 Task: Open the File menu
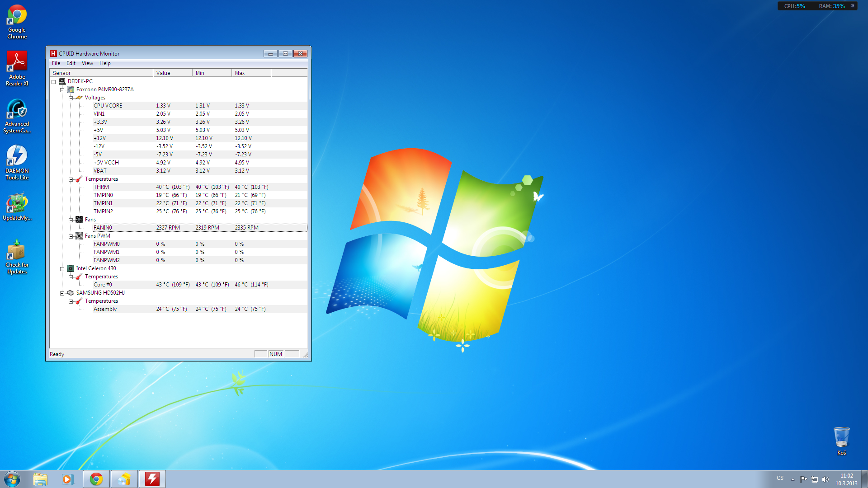click(56, 63)
